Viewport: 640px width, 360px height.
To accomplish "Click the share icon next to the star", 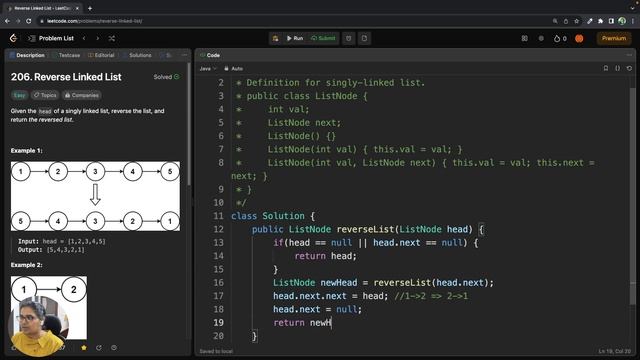I will tap(99, 348).
